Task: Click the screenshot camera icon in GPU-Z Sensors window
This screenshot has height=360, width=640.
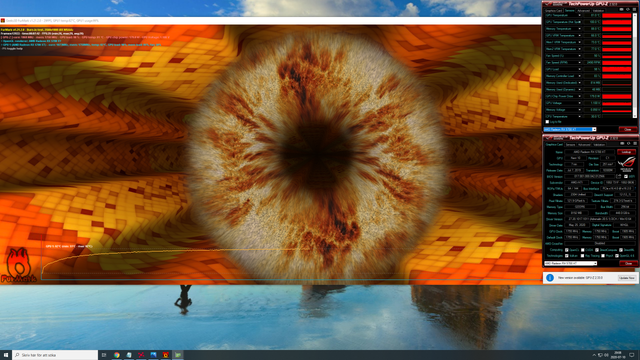Action: click(x=622, y=10)
